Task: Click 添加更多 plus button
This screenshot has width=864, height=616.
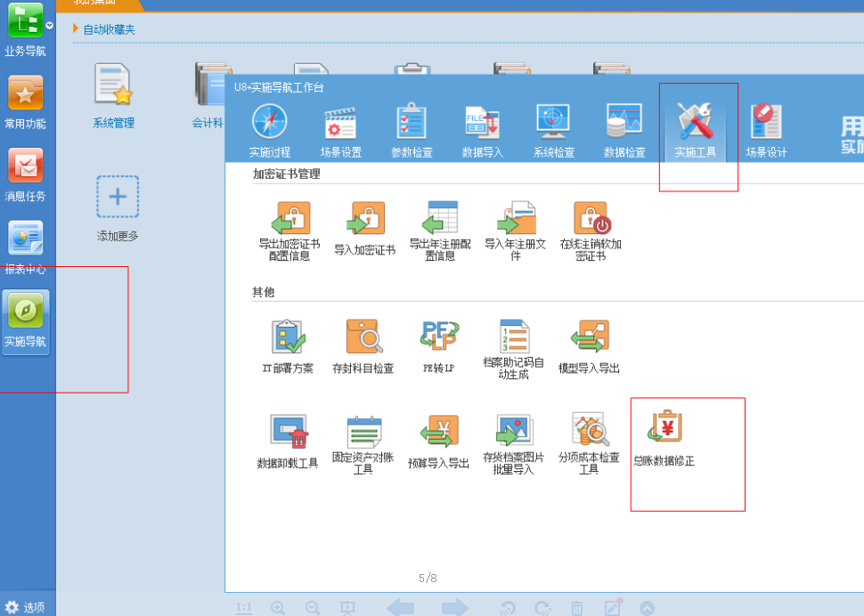Action: pyautogui.click(x=118, y=198)
